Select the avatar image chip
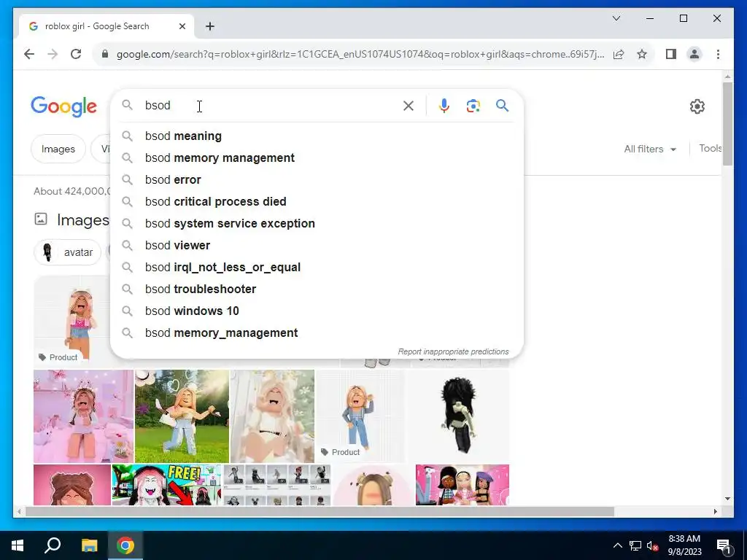The image size is (747, 560). tap(68, 252)
